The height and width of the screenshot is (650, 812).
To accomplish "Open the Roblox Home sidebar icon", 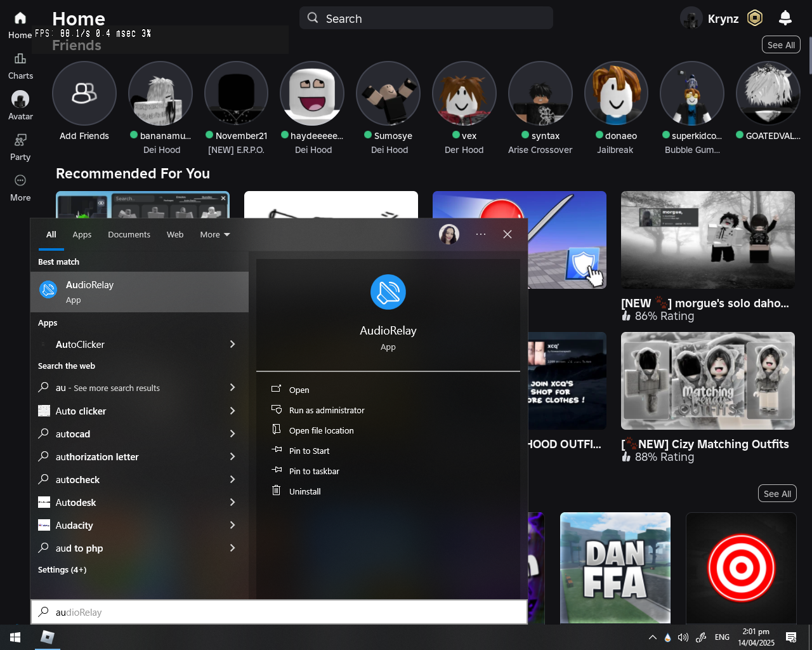I will (x=20, y=18).
